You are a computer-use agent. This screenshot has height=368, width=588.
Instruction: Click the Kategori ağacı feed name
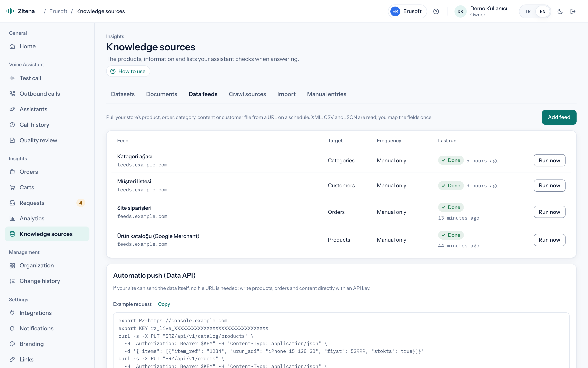click(135, 156)
